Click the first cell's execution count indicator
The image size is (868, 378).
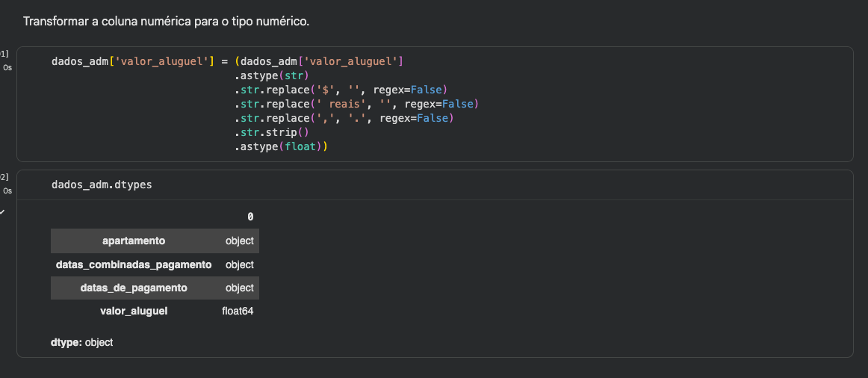[x=4, y=54]
